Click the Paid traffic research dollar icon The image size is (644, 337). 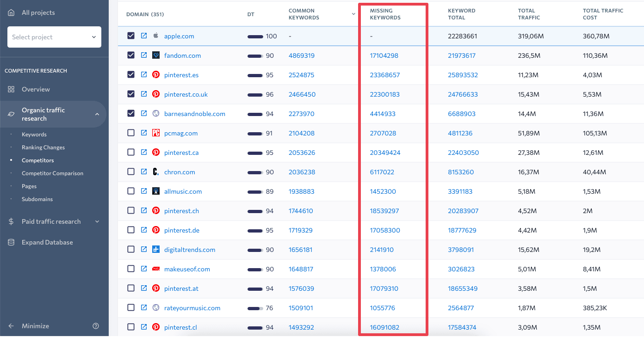11,221
